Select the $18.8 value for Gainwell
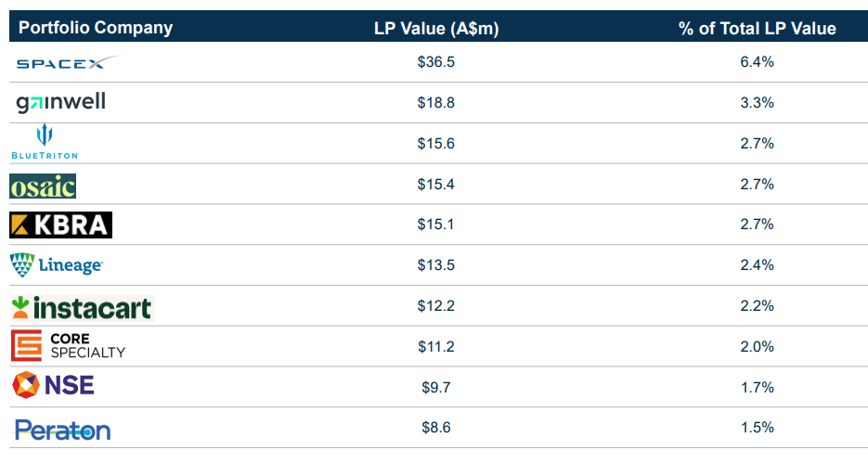Screen dimensions: 868x463 pyautogui.click(x=436, y=103)
